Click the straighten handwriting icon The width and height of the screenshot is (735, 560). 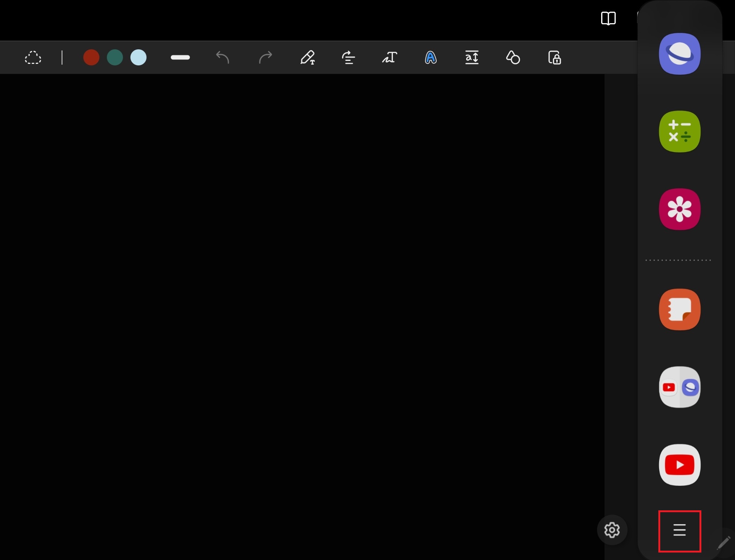348,58
